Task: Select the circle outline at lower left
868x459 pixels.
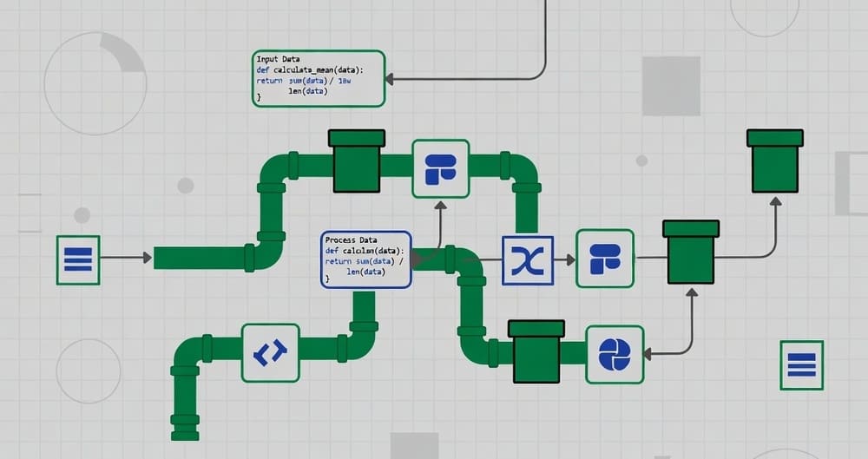Action: coord(88,370)
